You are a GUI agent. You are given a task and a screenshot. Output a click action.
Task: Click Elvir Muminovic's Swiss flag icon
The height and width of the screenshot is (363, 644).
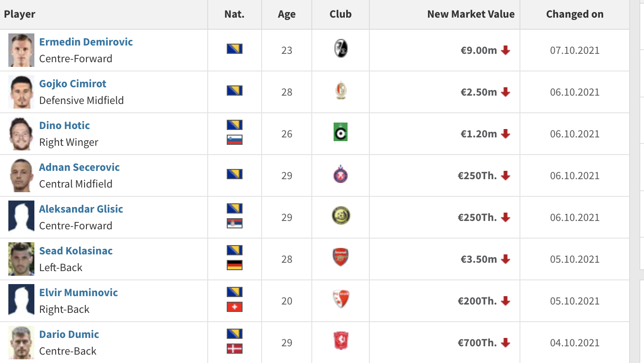click(x=235, y=307)
